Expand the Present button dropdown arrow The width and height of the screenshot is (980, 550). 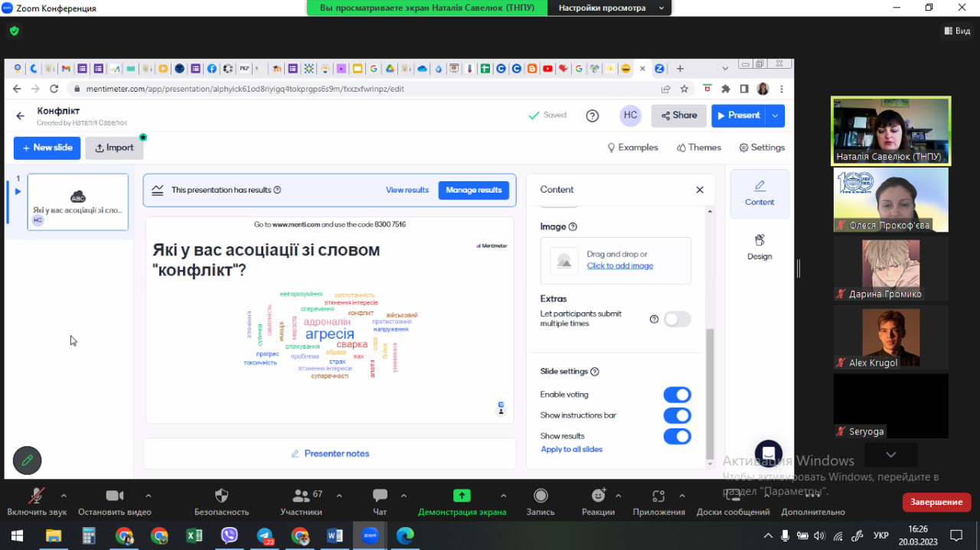click(x=776, y=116)
